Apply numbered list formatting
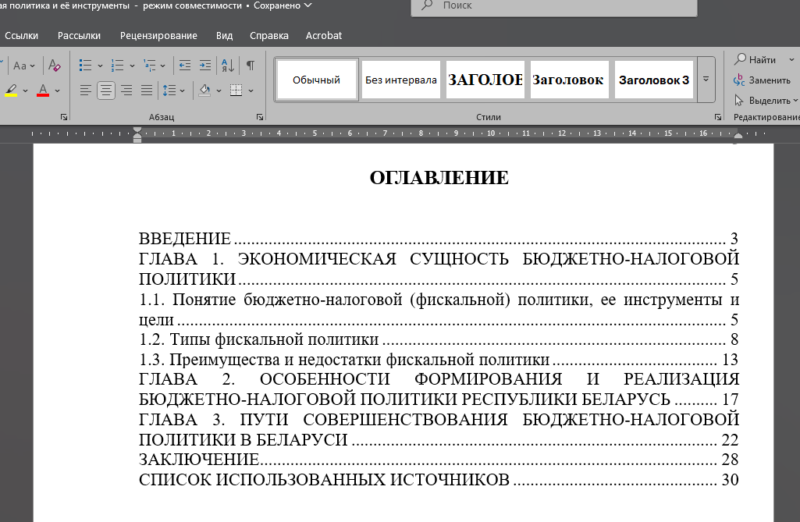Viewport: 800px width, 522px height. (x=117, y=65)
